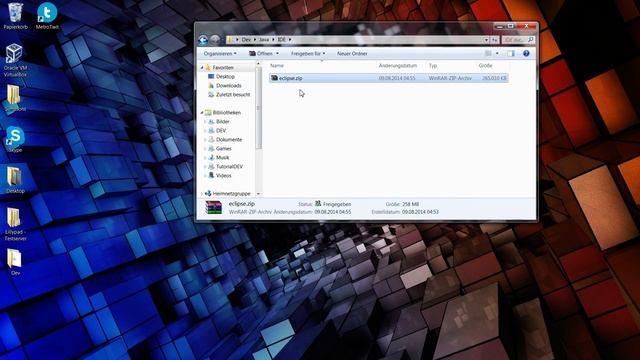Click the Freigegeben shared status icon
Screen dimensions: 640x360
(x=318, y=204)
